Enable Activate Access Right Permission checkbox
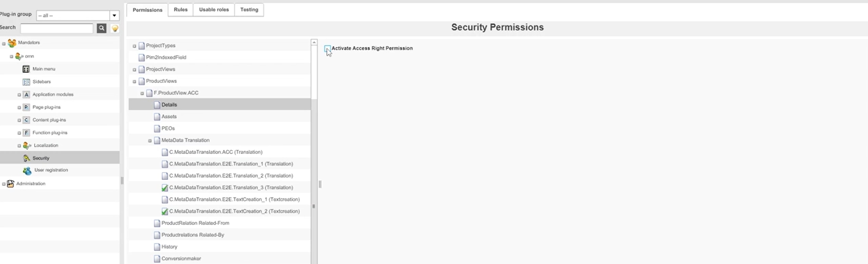This screenshot has width=868, height=264. pos(327,48)
